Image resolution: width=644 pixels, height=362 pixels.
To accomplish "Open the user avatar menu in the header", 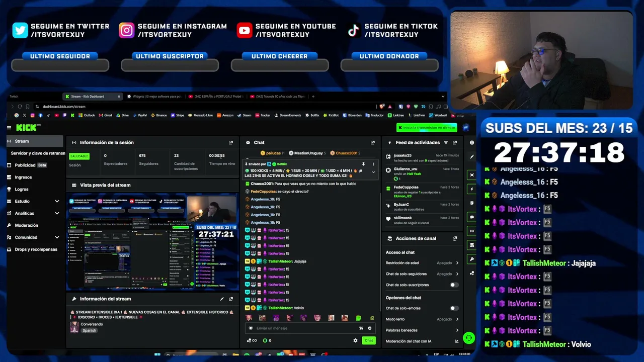I will click(466, 128).
